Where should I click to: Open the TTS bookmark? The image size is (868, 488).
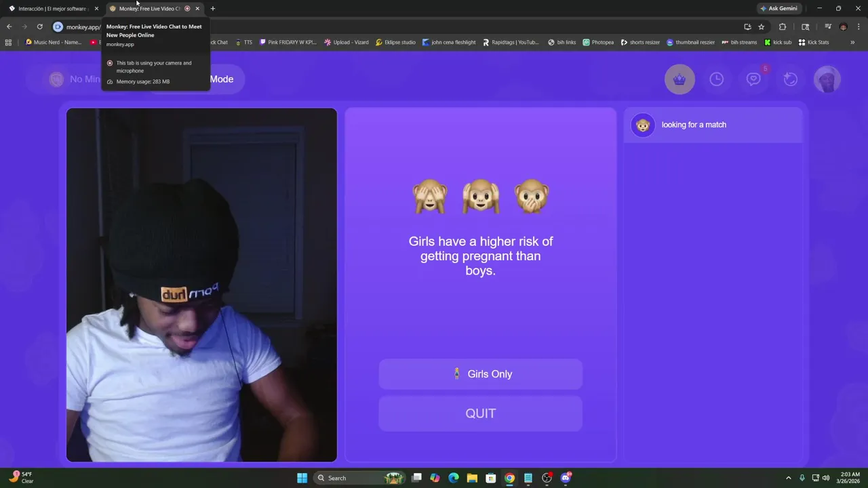pyautogui.click(x=243, y=42)
